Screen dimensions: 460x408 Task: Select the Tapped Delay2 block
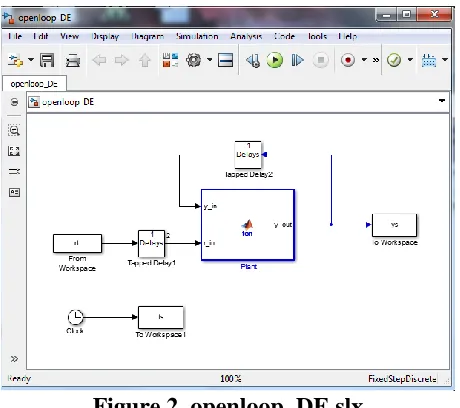248,155
